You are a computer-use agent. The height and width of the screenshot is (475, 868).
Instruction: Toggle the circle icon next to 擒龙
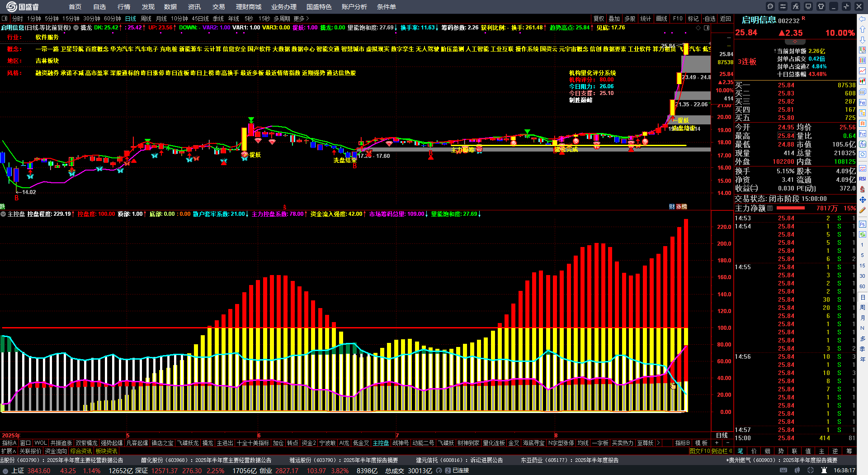coord(76,28)
